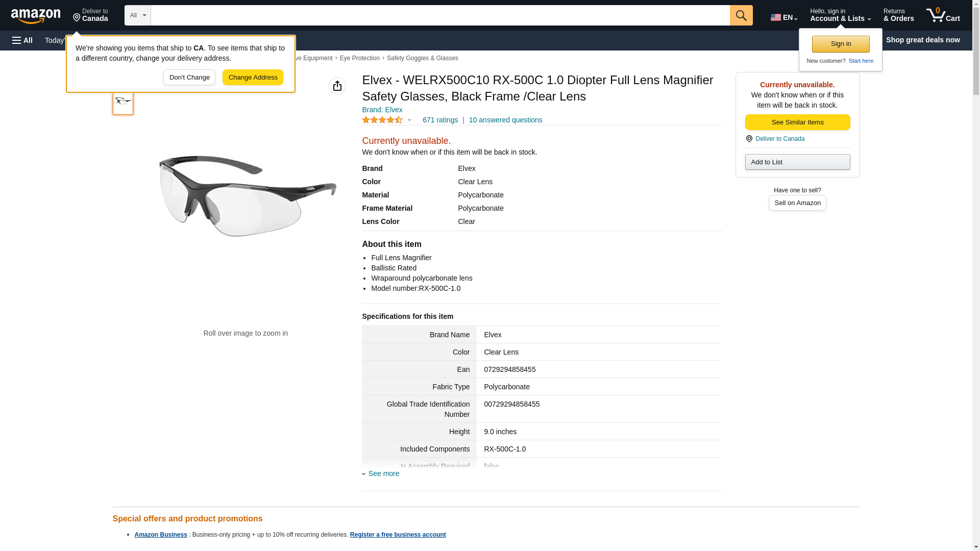Expand See more specifications
Screen dimensions: 980x551
coord(383,473)
